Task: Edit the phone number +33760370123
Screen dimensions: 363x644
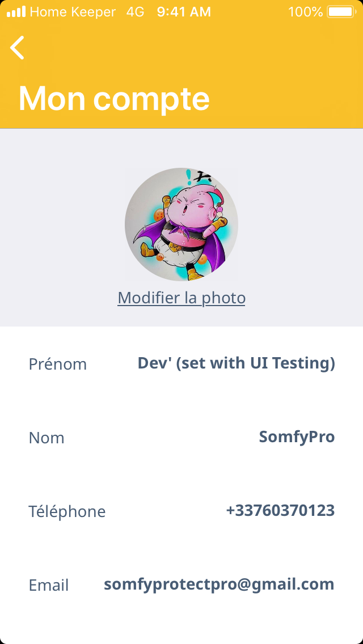Action: click(x=280, y=511)
